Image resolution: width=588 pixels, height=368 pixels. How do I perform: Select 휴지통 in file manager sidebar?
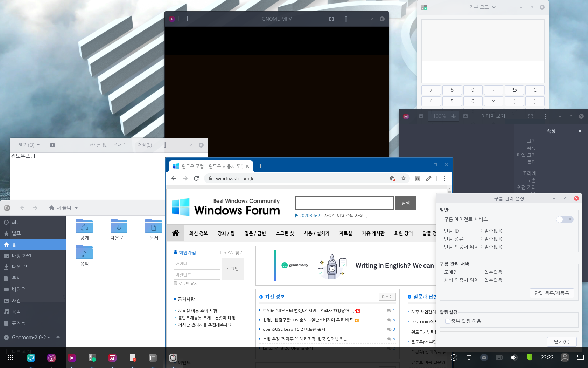[33, 323]
